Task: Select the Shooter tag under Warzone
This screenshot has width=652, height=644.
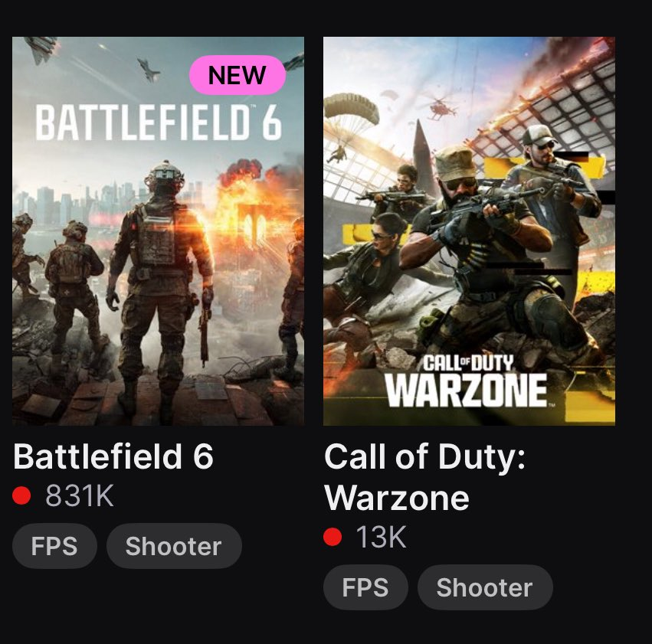Action: (x=484, y=587)
